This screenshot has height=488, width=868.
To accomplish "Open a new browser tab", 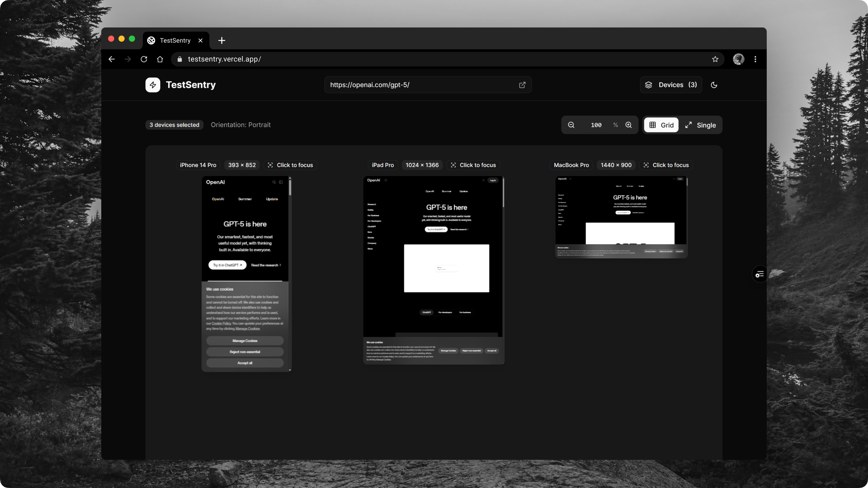I will click(x=222, y=40).
